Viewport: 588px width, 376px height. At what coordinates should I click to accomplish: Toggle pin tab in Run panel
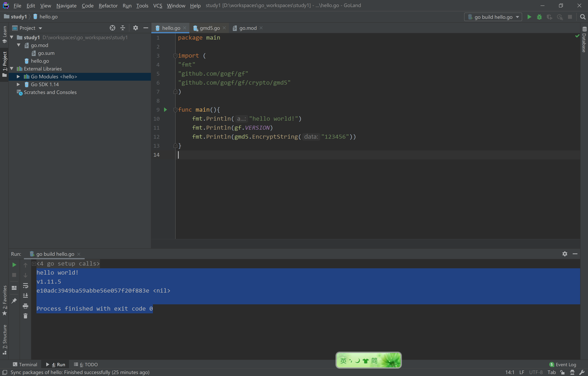14,301
